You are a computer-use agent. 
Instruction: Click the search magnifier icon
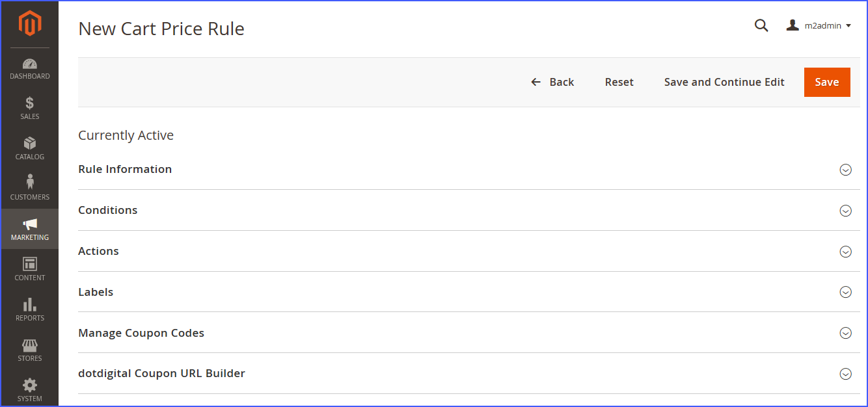tap(761, 25)
